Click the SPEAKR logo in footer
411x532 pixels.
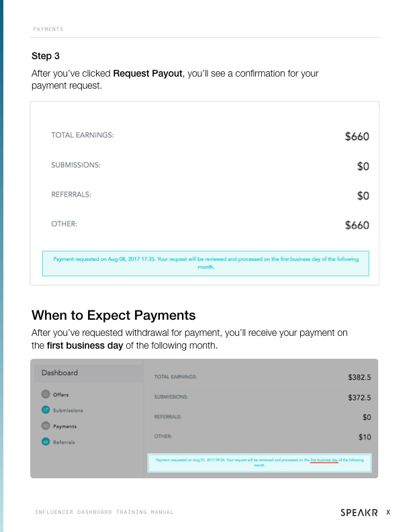pos(359,513)
